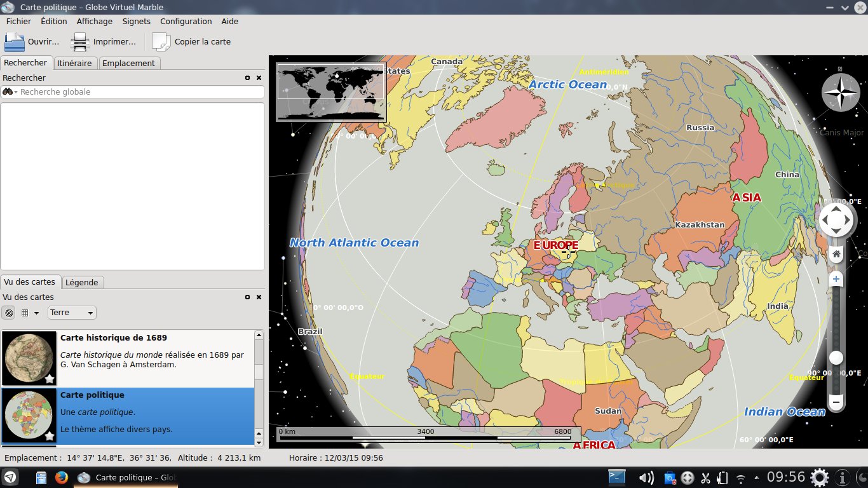Open the Fichier menu
The width and height of the screenshot is (868, 488).
click(x=18, y=21)
